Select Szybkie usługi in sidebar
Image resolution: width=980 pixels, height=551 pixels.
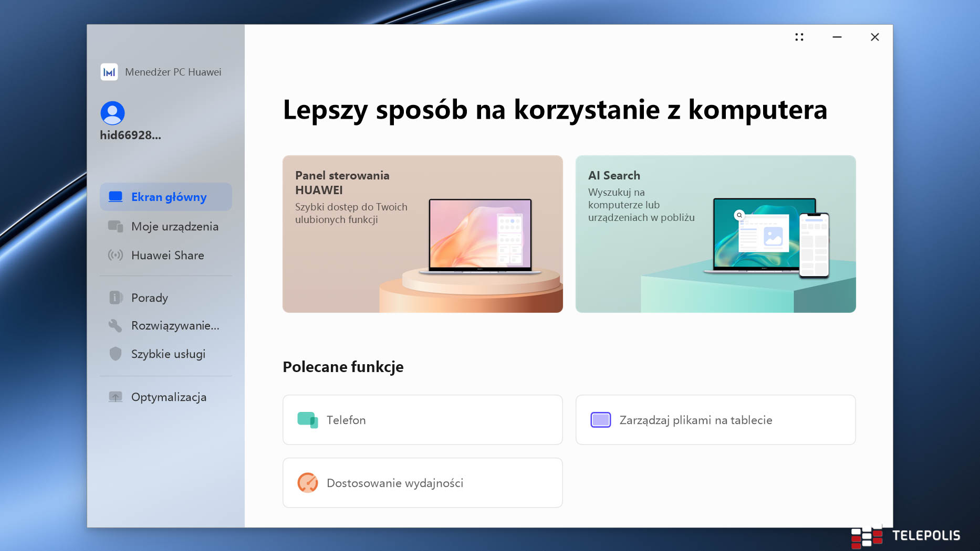click(168, 354)
